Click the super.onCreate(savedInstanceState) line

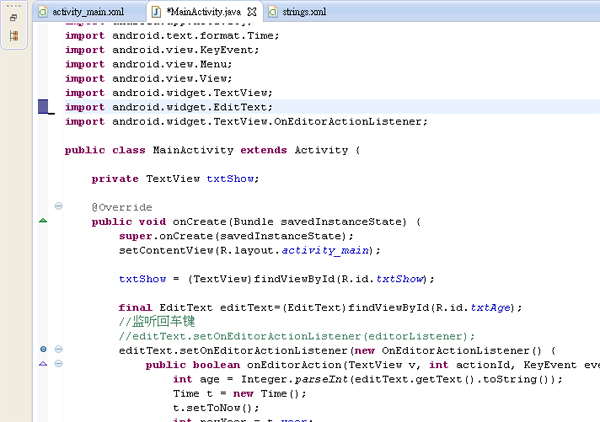click(x=236, y=236)
